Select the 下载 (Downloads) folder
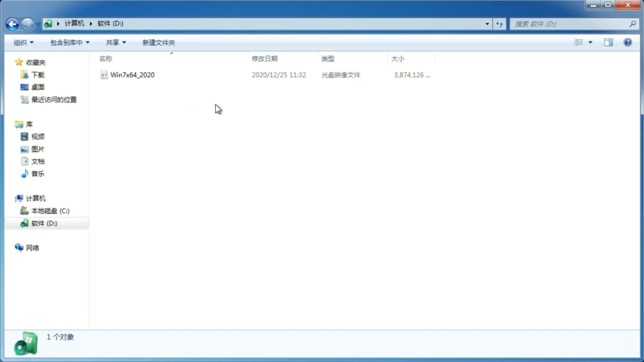 pos(37,74)
